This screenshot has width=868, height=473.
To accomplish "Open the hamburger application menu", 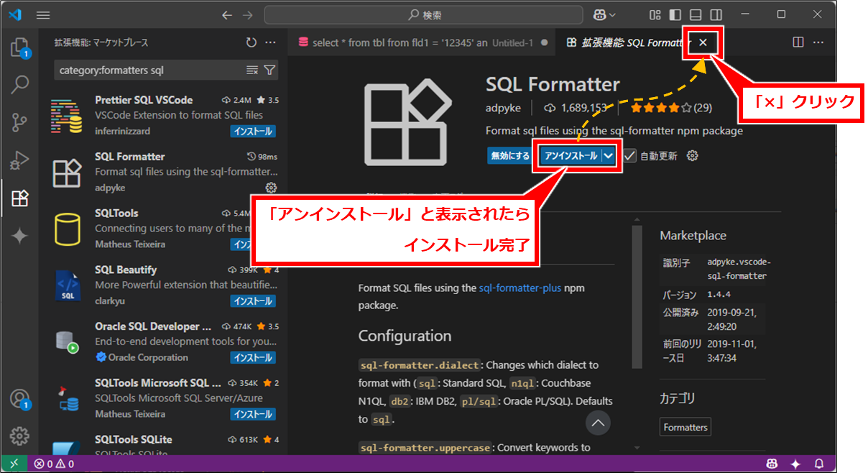I will [x=43, y=14].
